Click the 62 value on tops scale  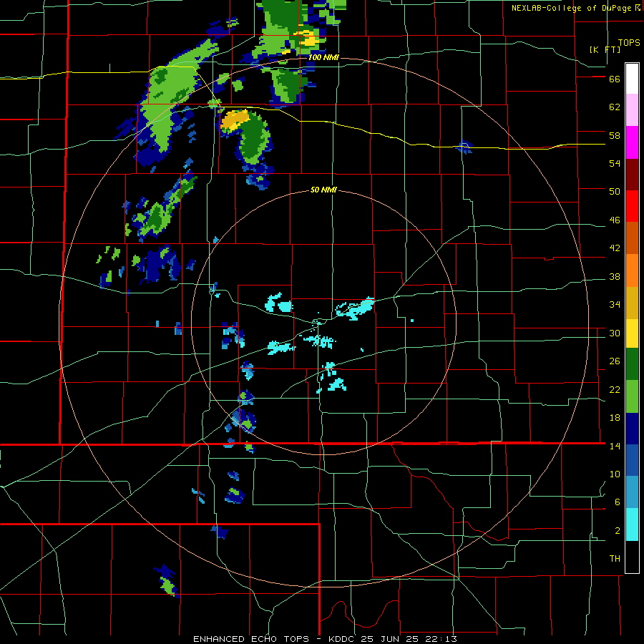[615, 107]
